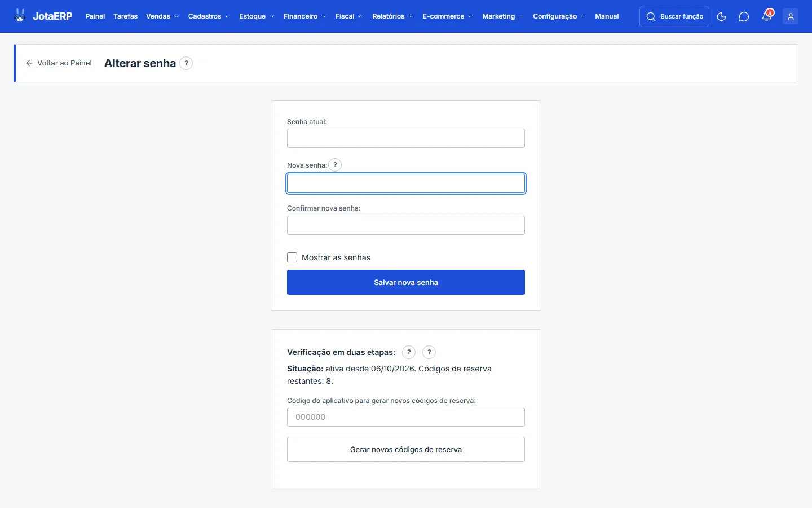This screenshot has width=812, height=508.
Task: Open notifications bell icon
Action: coord(767,16)
